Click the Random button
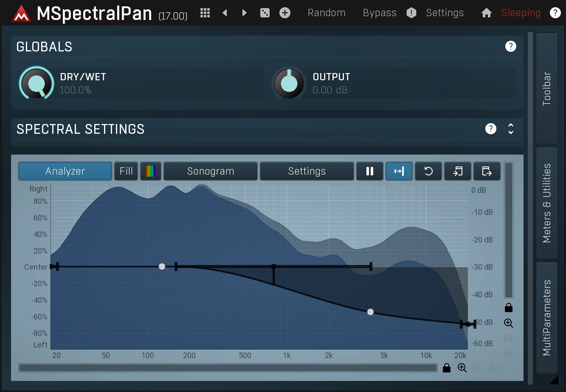Screen dimensions: 566x392 tap(327, 13)
